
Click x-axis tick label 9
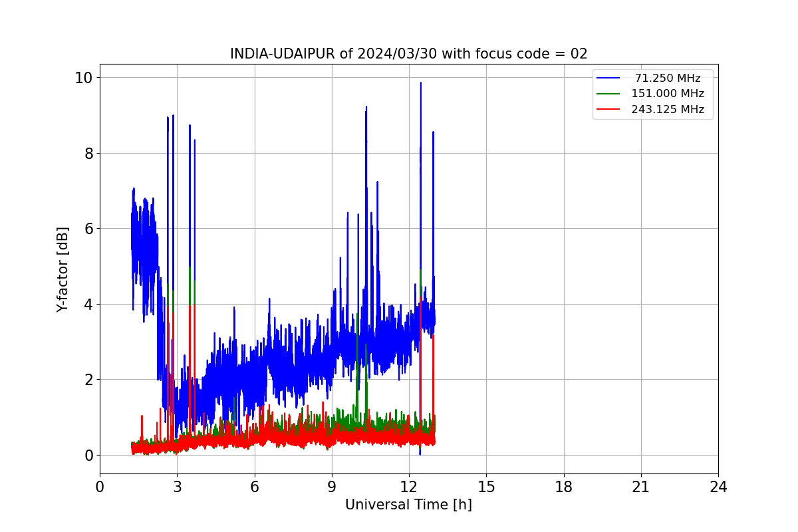332,487
